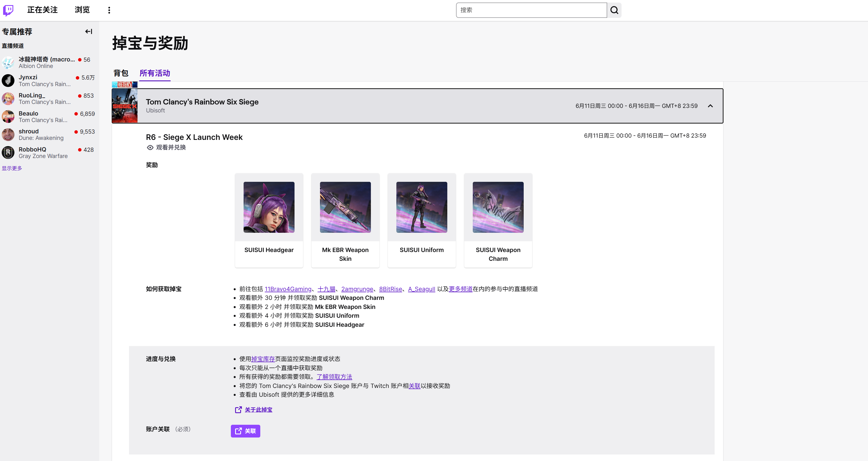Click the R6 - Siege X Launch Week heading
This screenshot has width=868, height=461.
tap(194, 137)
